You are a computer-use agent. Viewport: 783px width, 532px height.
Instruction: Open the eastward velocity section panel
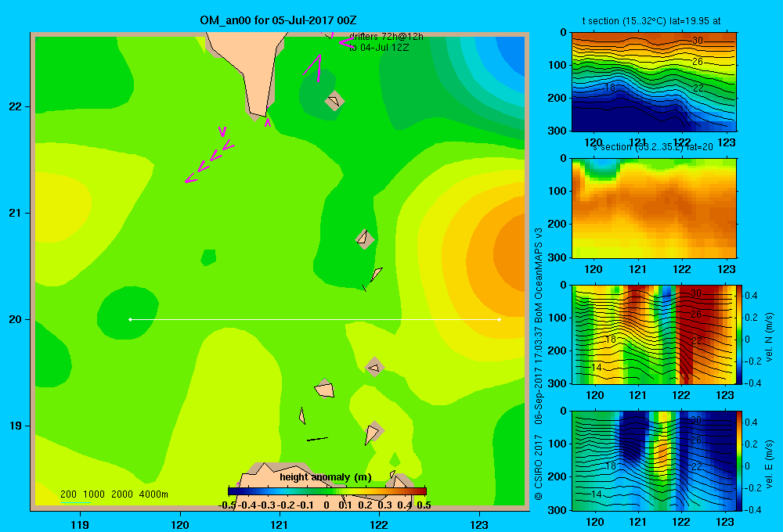[654, 461]
